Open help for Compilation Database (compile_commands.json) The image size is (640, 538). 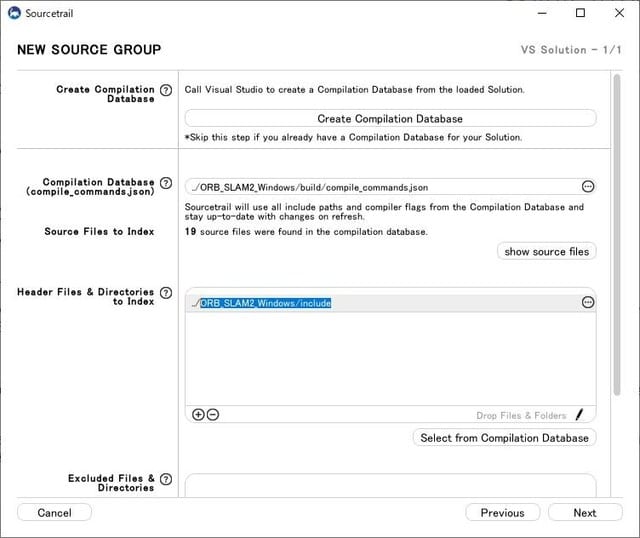166,183
